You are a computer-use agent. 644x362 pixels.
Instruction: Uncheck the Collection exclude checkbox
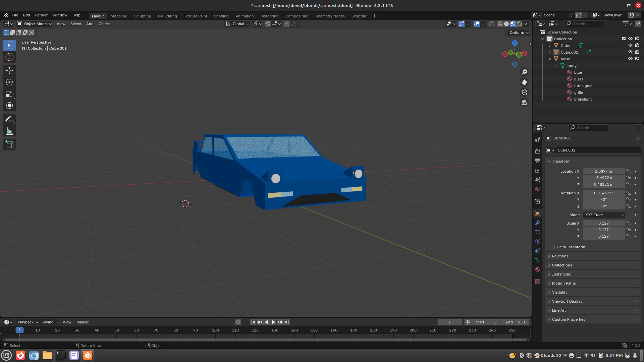(624, 39)
